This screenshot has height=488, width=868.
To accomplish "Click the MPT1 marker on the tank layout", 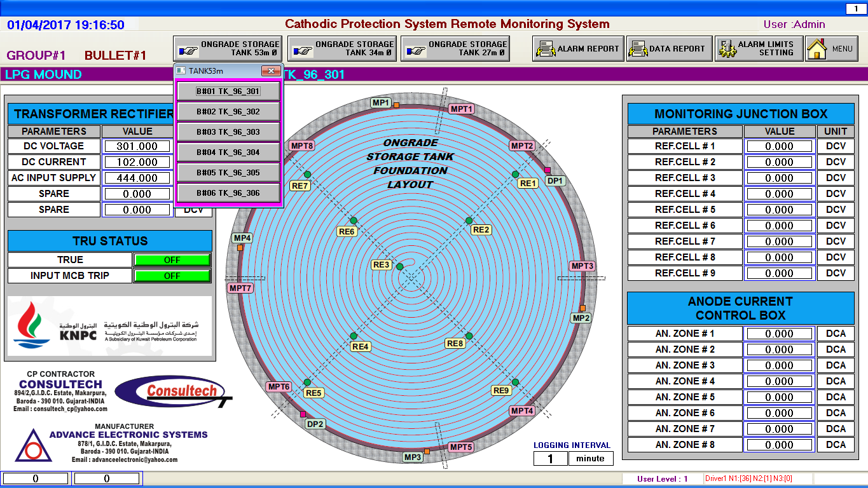I will click(460, 109).
